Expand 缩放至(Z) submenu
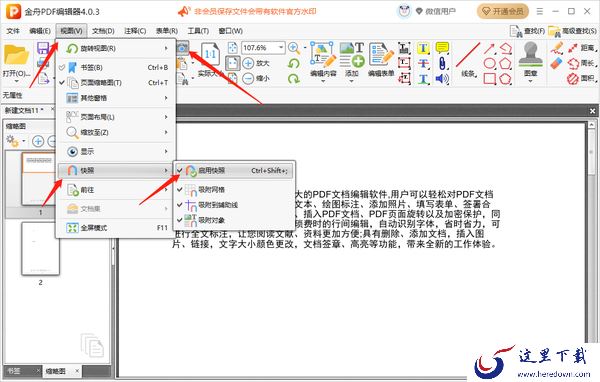Viewport: 600px width, 382px height. [x=115, y=132]
